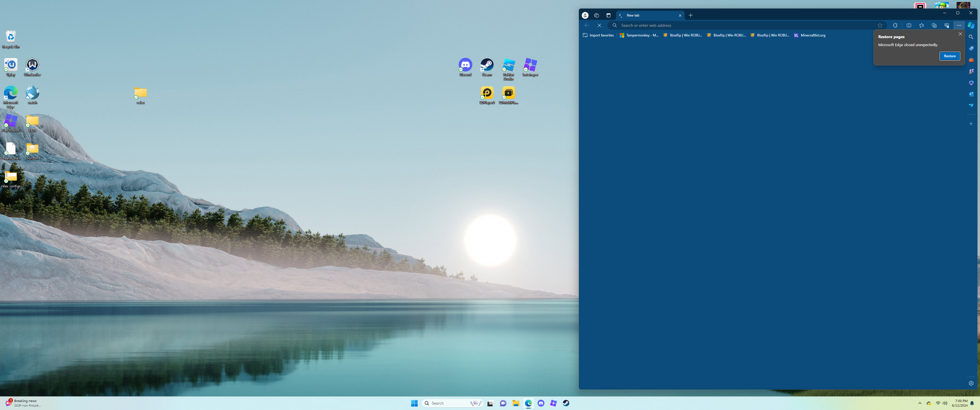Open the Outlook sidebar icon
Viewport: 980px width, 410px height.
(971, 94)
